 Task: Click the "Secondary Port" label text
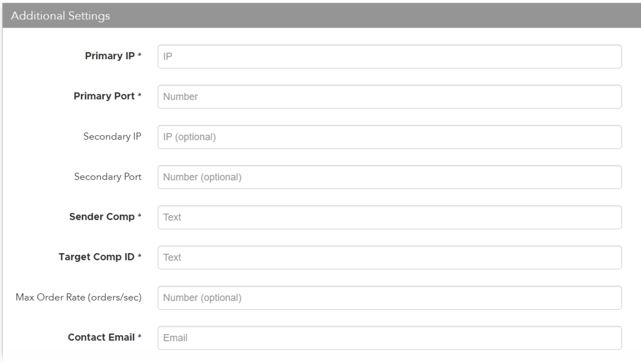click(x=108, y=177)
